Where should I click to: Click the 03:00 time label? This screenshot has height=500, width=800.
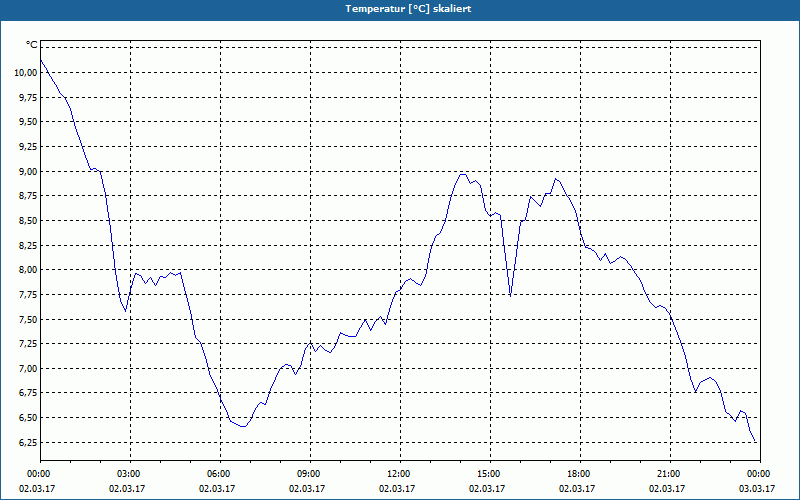tap(130, 474)
